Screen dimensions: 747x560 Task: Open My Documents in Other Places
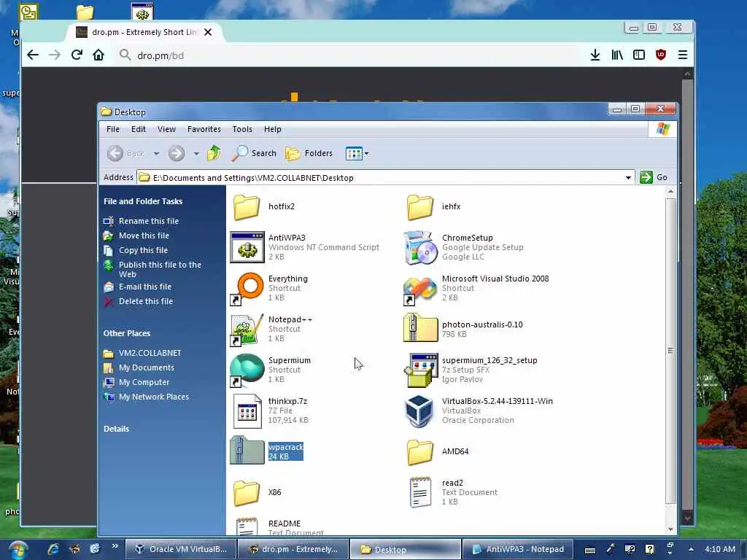tap(146, 367)
